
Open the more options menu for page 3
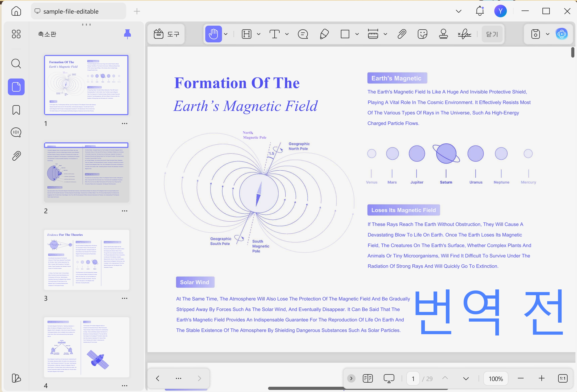point(125,298)
